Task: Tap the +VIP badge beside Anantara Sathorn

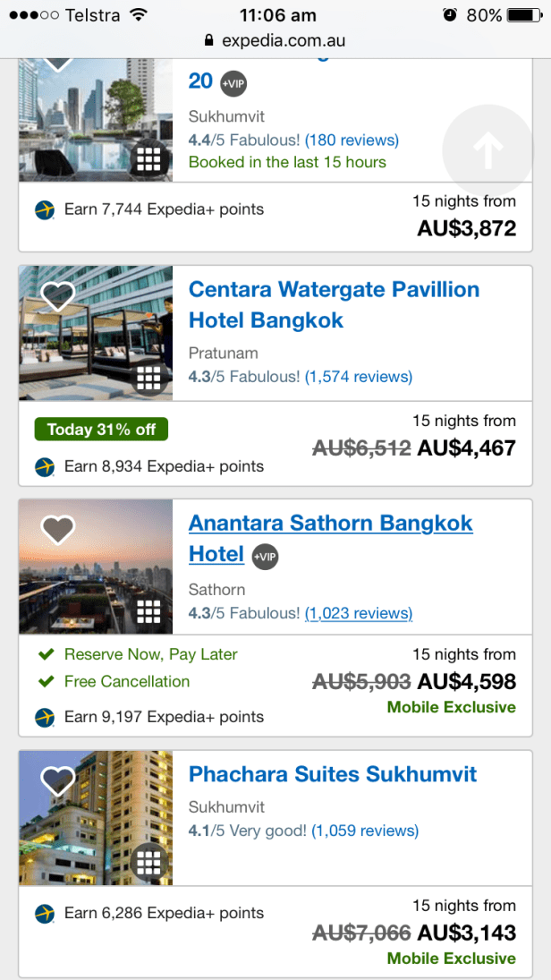Action: [x=265, y=556]
